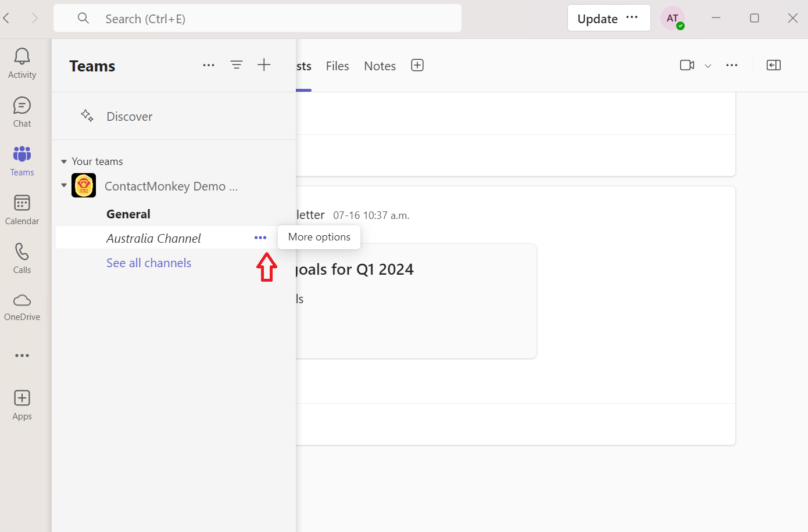Viewport: 808px width, 532px height.
Task: Add a tab with the plus icon
Action: (417, 65)
